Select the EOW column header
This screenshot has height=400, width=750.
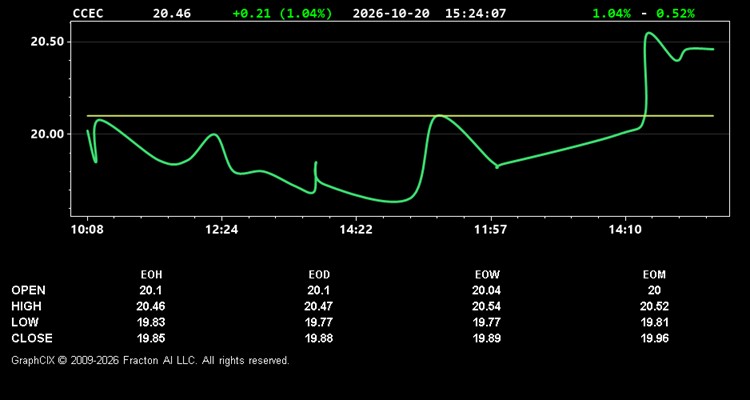click(487, 275)
